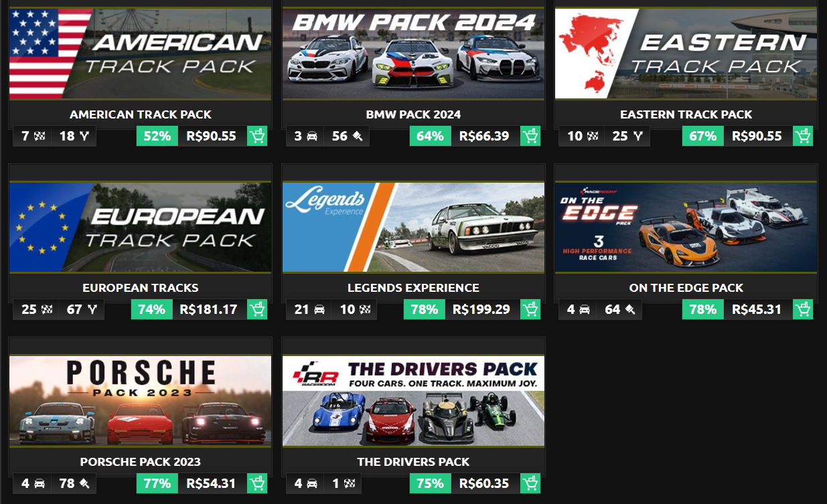This screenshot has height=504, width=827.
Task: Add The Drivers Pack to cart
Action: click(530, 483)
